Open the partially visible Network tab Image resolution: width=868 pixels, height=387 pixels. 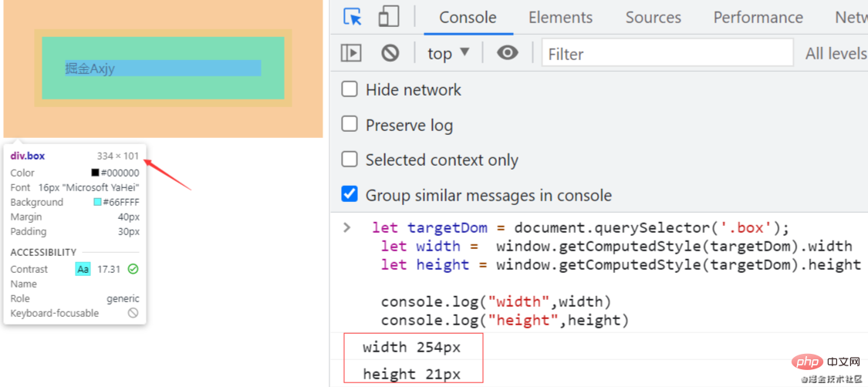tap(851, 18)
